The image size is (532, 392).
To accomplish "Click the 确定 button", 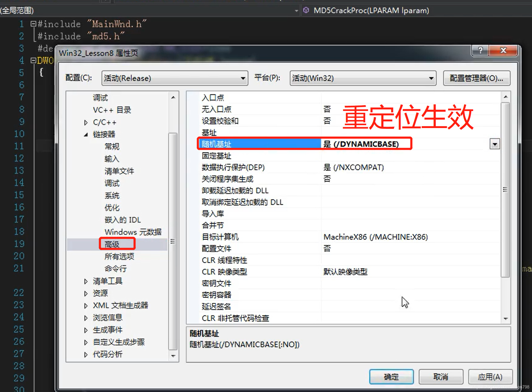I will point(391,377).
